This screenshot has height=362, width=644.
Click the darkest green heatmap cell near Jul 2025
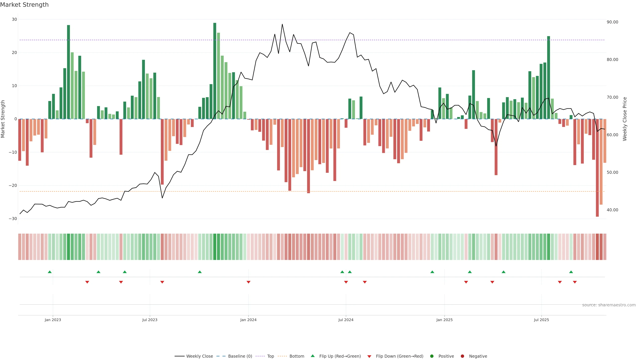(549, 247)
